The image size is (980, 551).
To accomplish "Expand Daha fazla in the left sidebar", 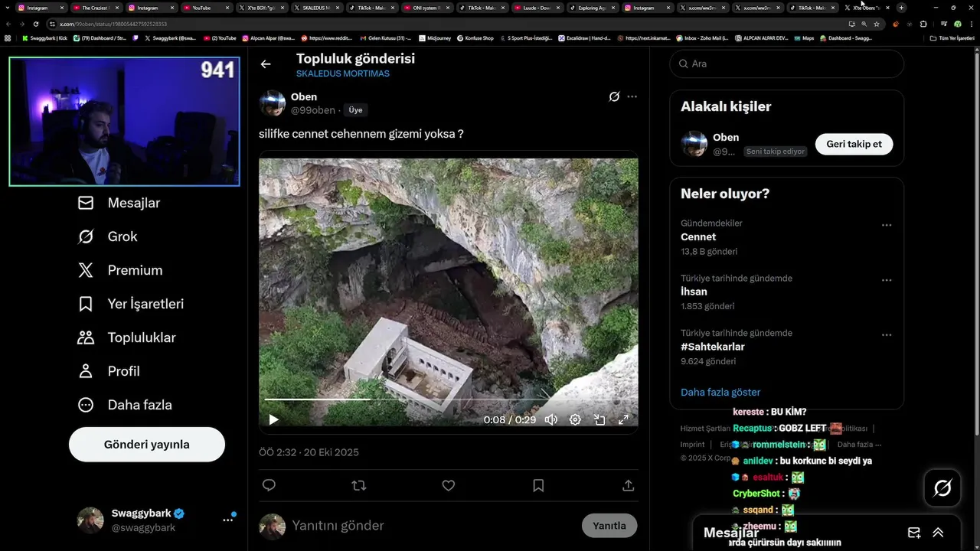I will [124, 405].
